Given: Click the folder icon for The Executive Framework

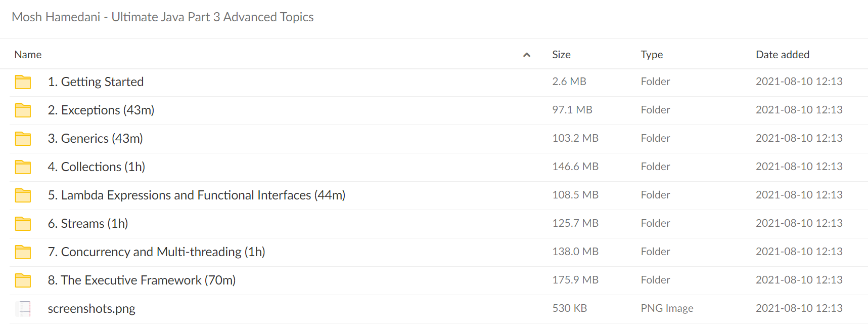Looking at the screenshot, I should tap(23, 280).
